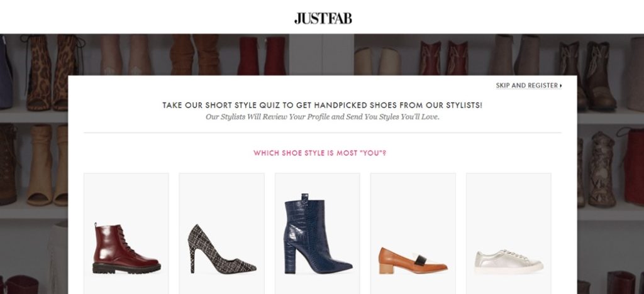The height and width of the screenshot is (294, 644).
Task: Click the JustFab logo at top
Action: 323,18
